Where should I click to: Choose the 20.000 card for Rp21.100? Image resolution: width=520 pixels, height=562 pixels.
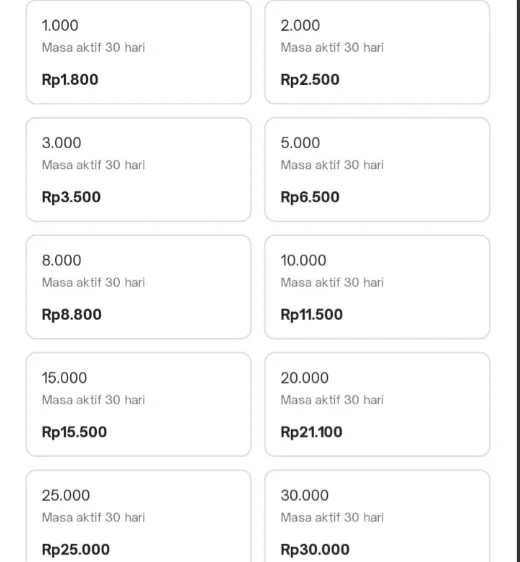pyautogui.click(x=377, y=405)
